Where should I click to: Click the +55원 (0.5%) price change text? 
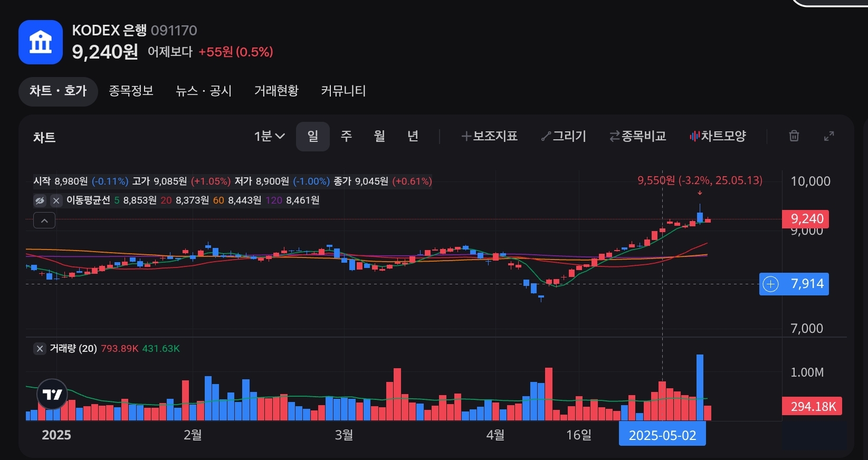pos(236,52)
